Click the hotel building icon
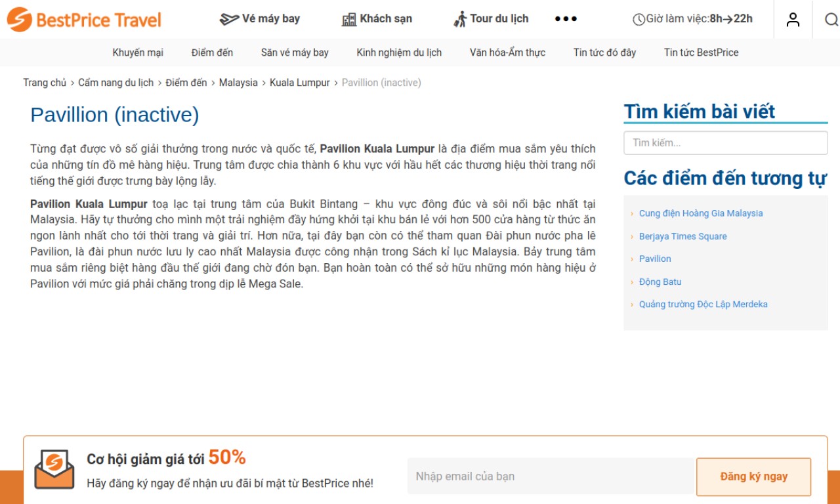This screenshot has width=840, height=504. click(x=349, y=19)
